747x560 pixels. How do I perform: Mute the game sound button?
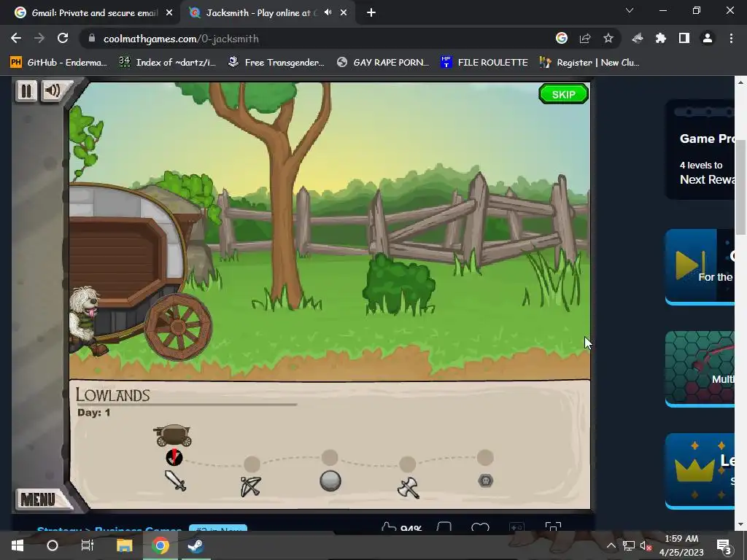53,90
